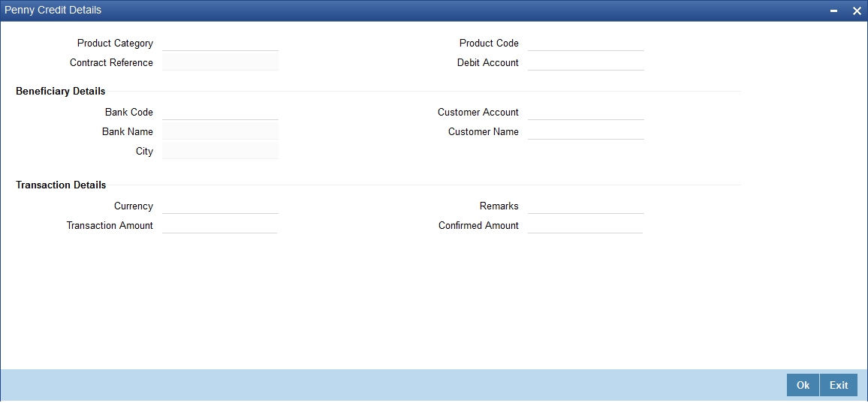Click the Bank Name field
Viewport: 868px width, 406px height.
pyautogui.click(x=220, y=131)
